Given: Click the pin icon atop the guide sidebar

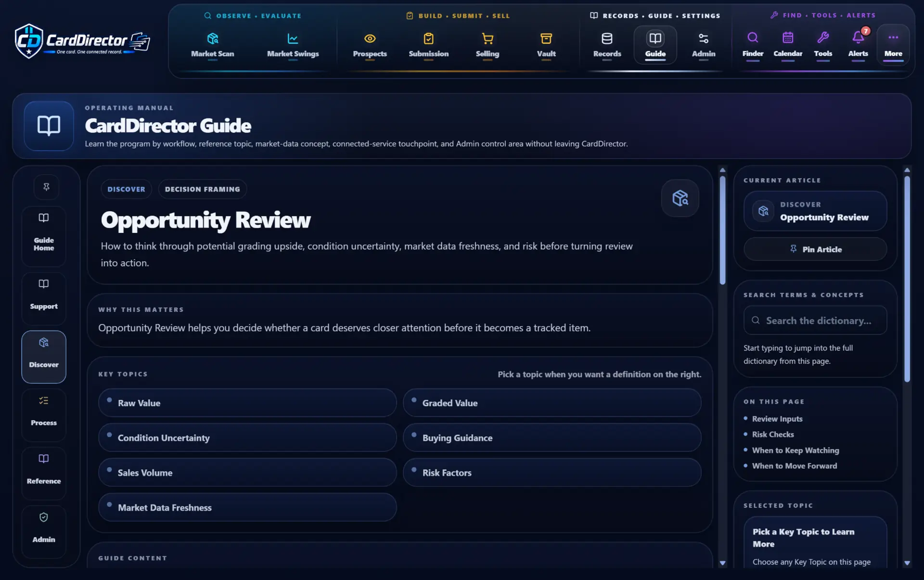Looking at the screenshot, I should pos(46,187).
